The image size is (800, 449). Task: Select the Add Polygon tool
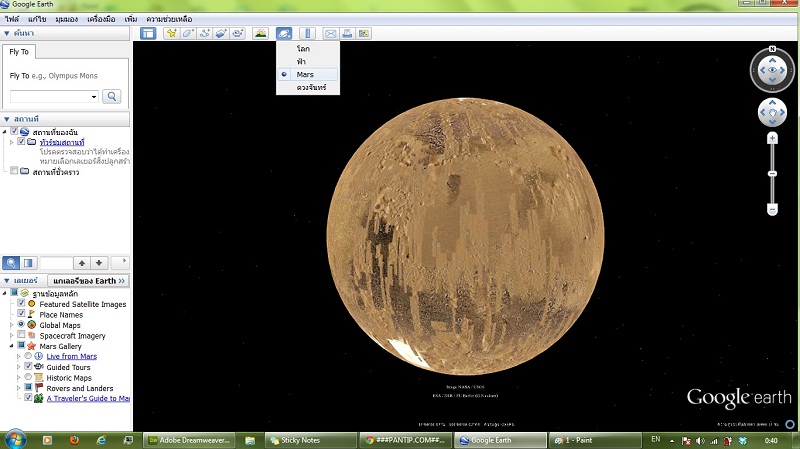click(x=188, y=34)
